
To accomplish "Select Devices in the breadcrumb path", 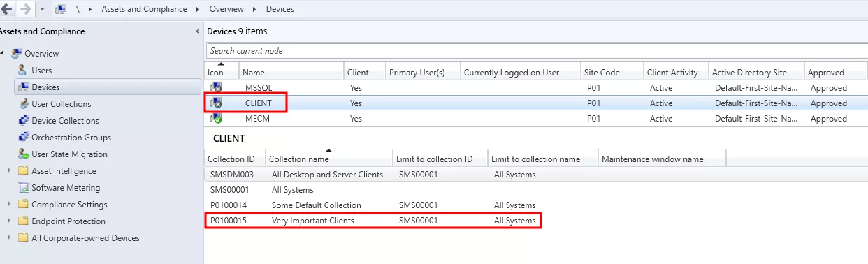I will coord(280,9).
